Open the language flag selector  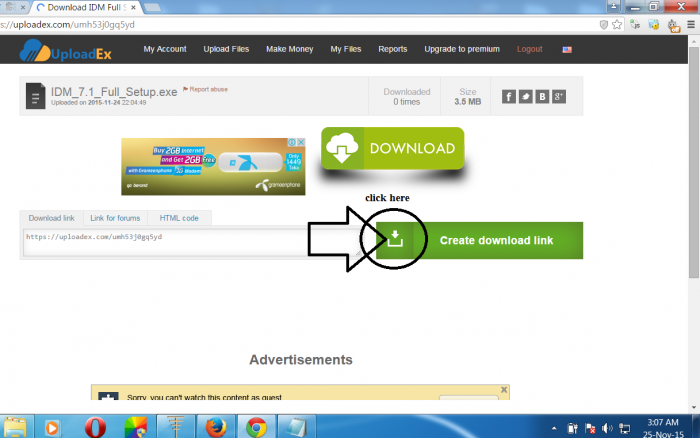[567, 50]
